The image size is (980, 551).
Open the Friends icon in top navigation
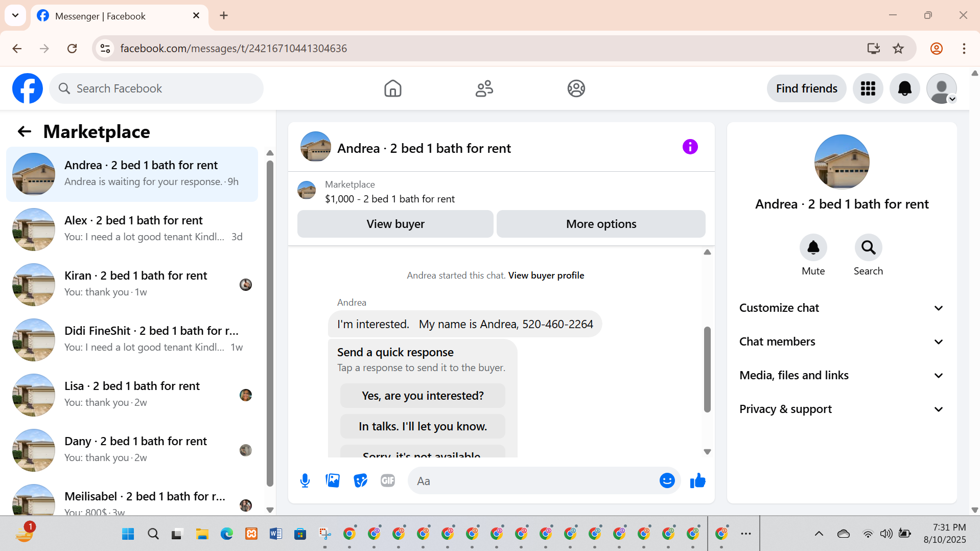484,88
